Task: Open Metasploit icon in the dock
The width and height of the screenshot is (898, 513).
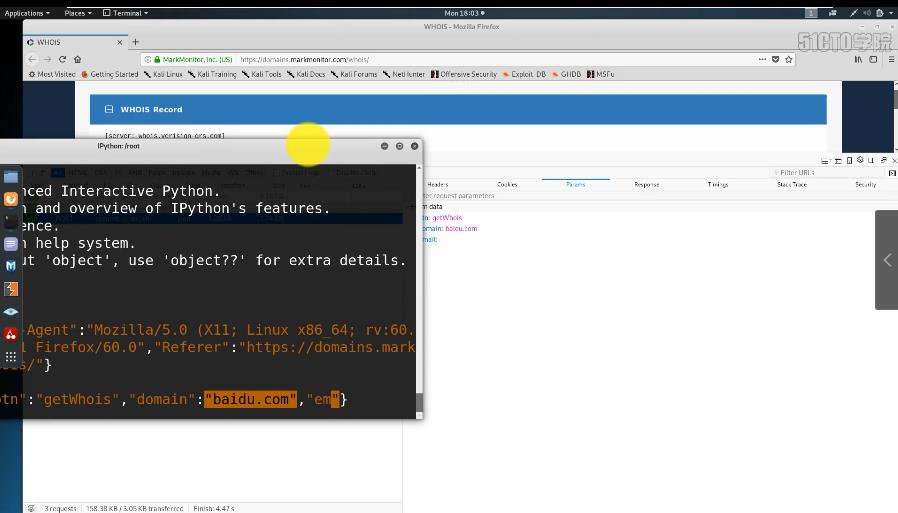Action: click(x=11, y=266)
